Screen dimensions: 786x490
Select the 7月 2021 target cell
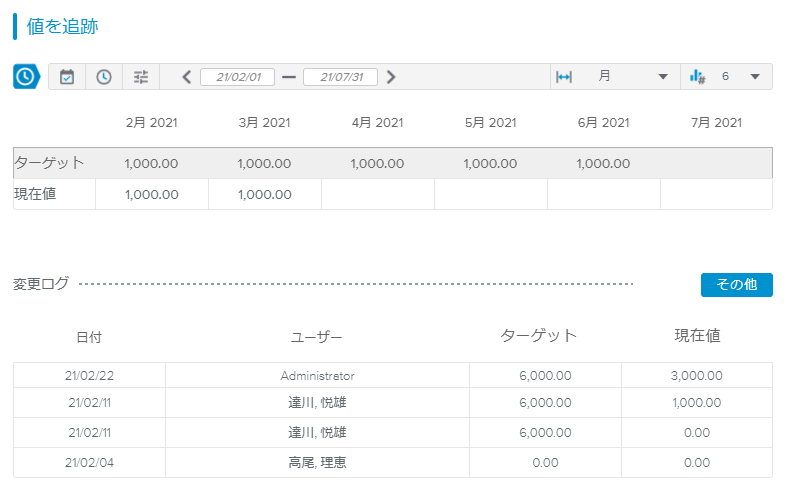715,163
